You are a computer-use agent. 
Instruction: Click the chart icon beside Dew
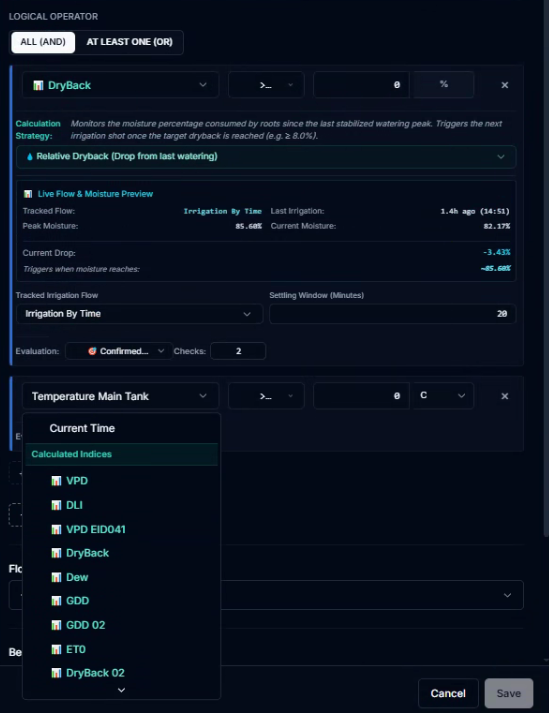click(56, 577)
